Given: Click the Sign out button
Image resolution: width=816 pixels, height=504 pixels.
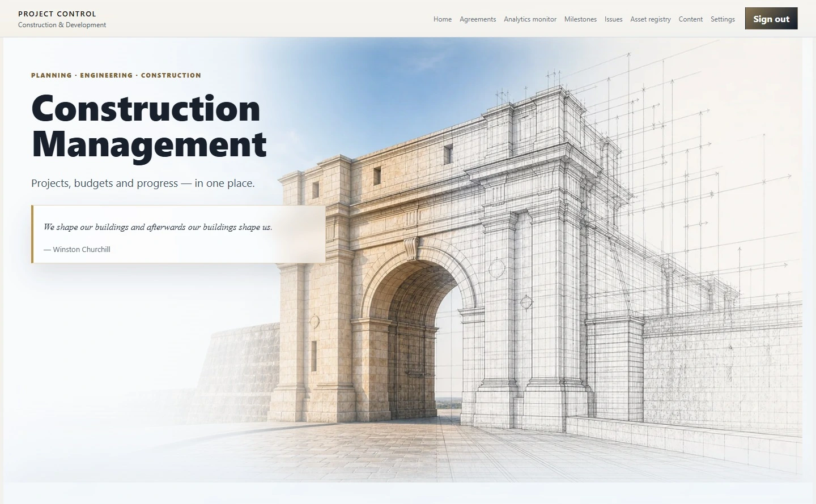Looking at the screenshot, I should point(771,19).
